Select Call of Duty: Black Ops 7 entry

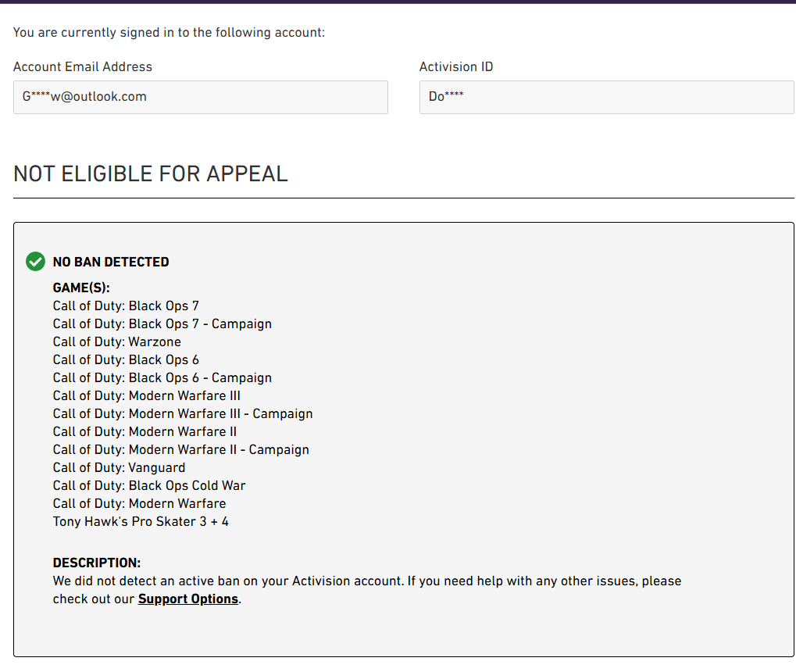(x=126, y=306)
